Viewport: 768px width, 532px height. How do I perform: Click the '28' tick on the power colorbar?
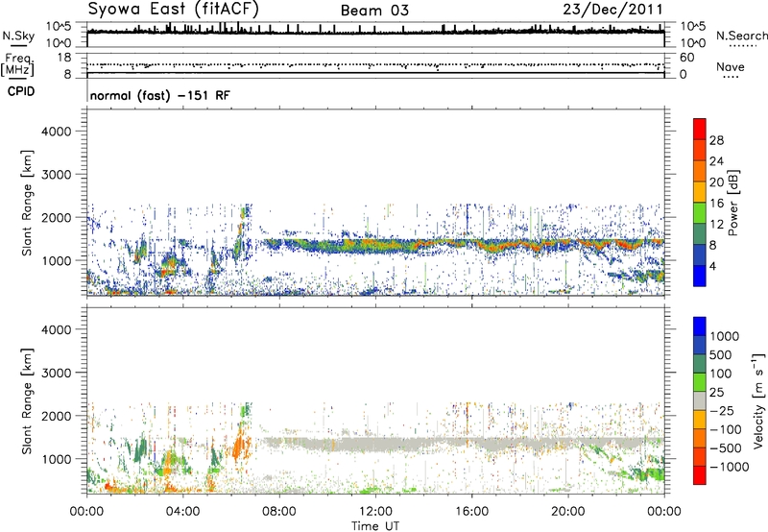pyautogui.click(x=716, y=140)
